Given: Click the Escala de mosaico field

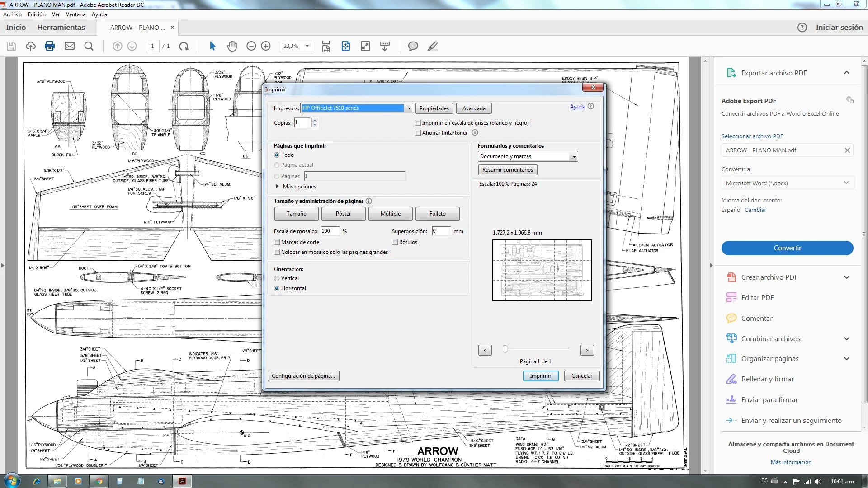Looking at the screenshot, I should click(330, 231).
